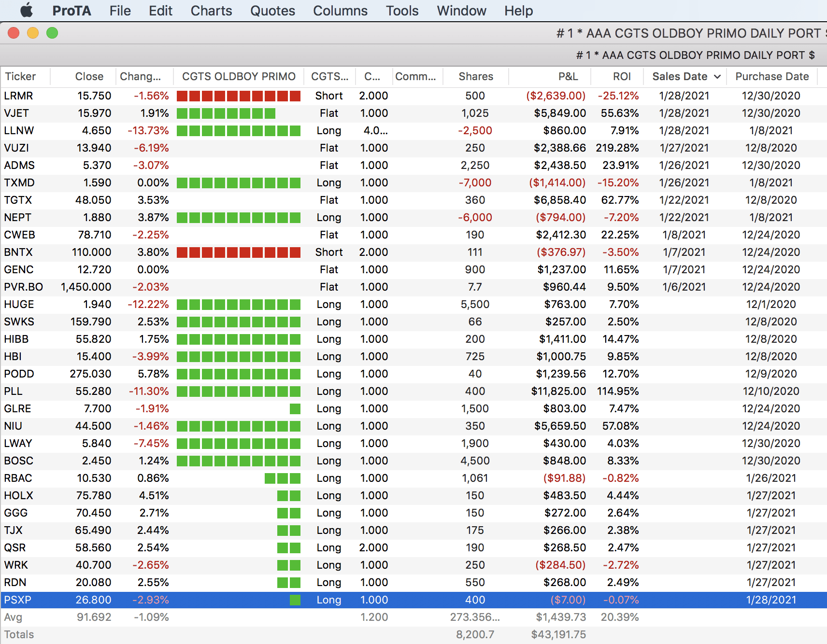Open the Tools menu
The width and height of the screenshot is (827, 644).
pos(402,11)
